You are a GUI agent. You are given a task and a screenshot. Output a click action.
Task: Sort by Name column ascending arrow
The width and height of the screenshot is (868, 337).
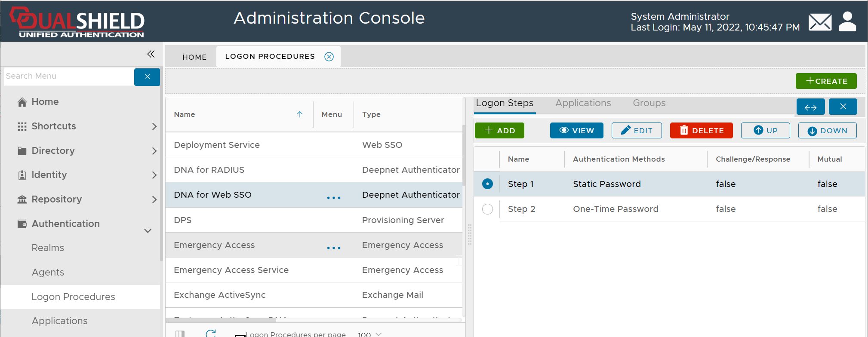(300, 114)
